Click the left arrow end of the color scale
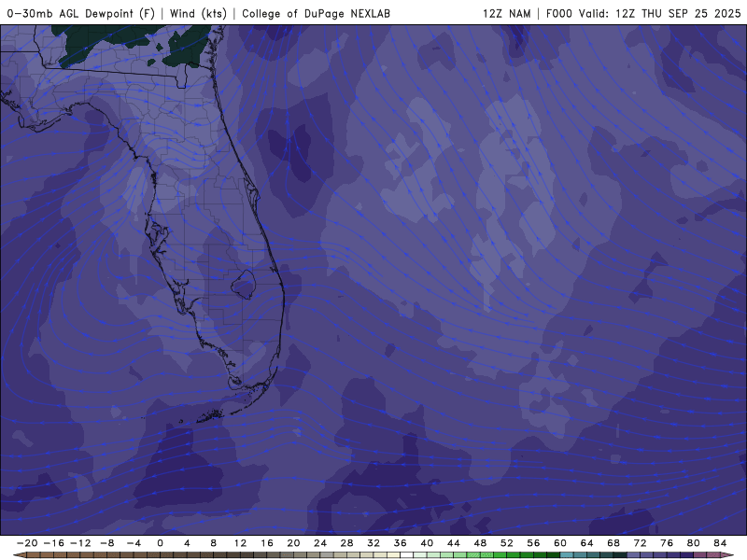Image resolution: width=747 pixels, height=560 pixels. pos(19,555)
